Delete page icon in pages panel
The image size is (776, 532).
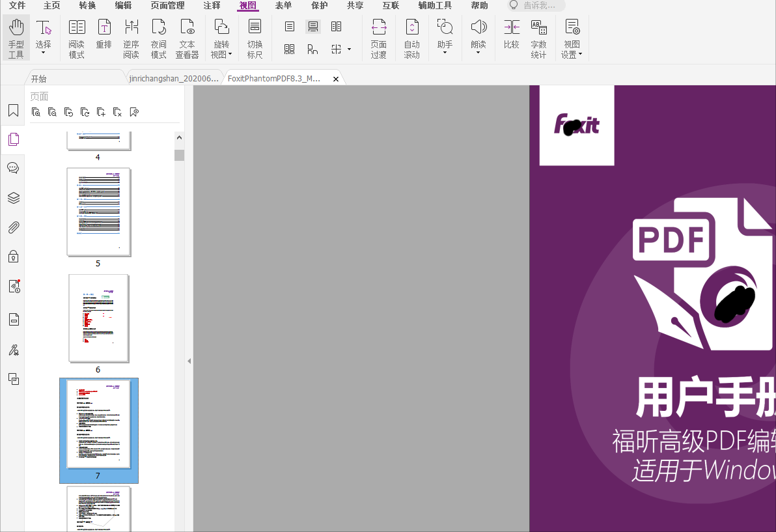click(117, 113)
